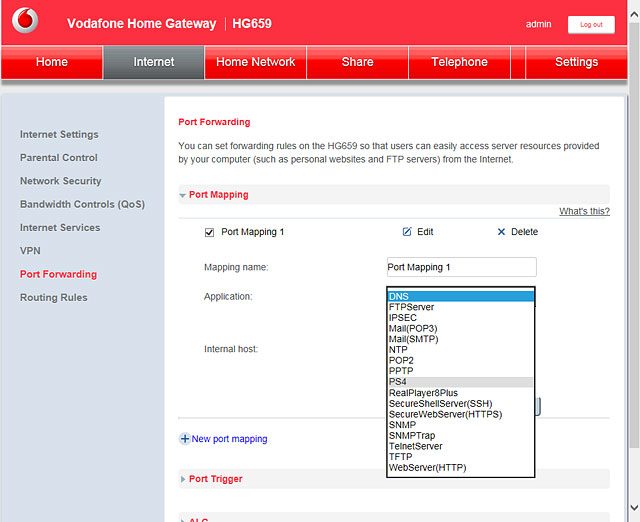Go to Network Security page

[60, 181]
